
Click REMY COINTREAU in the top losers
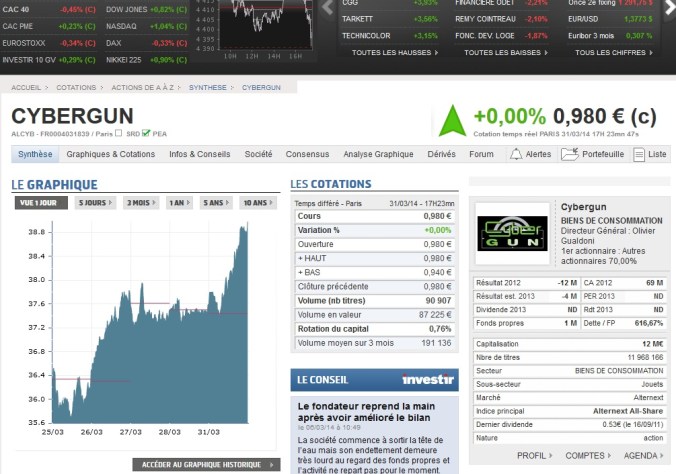pos(485,19)
